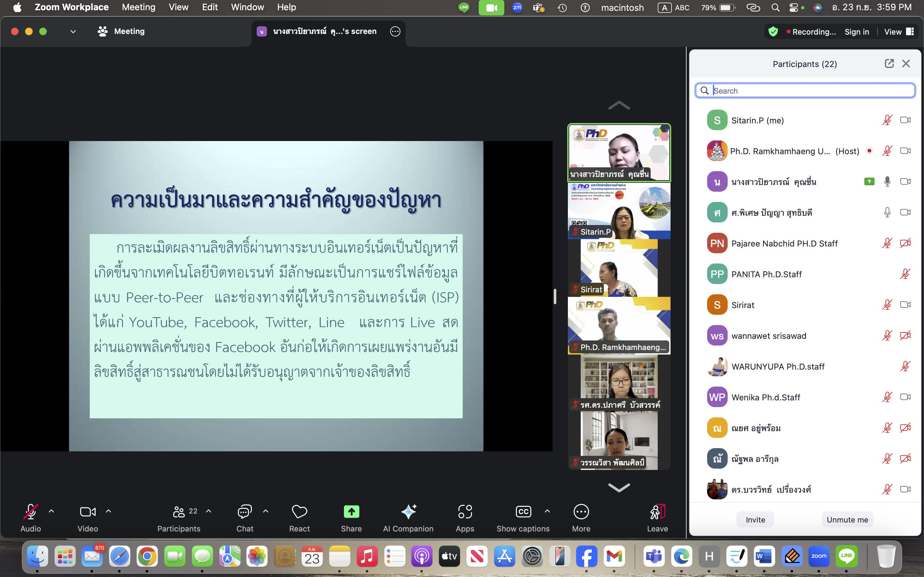Expand the caret beside Show captions
Image resolution: width=924 pixels, height=577 pixels.
click(547, 511)
